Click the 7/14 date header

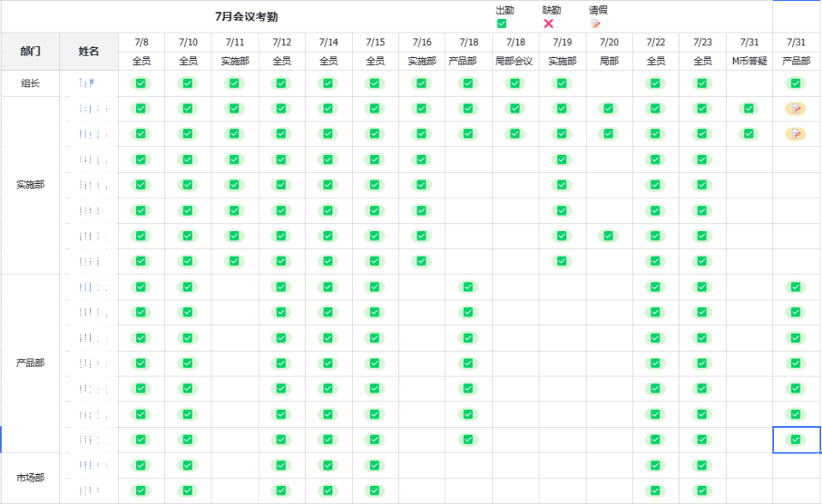[x=329, y=43]
